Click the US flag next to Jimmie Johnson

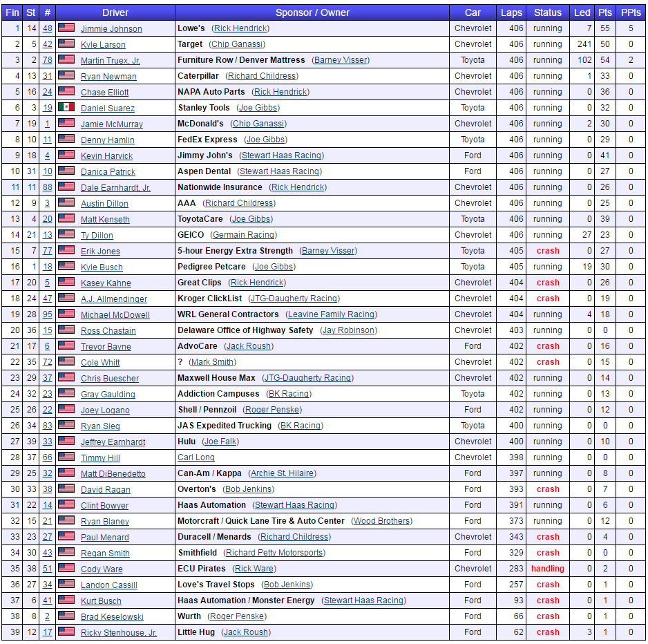66,28
